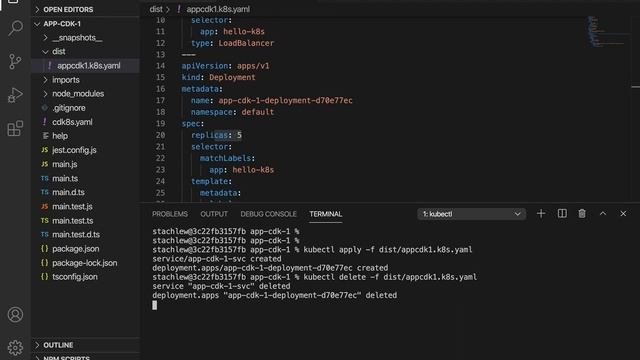Switch to the PROBLEMS tab

170,214
